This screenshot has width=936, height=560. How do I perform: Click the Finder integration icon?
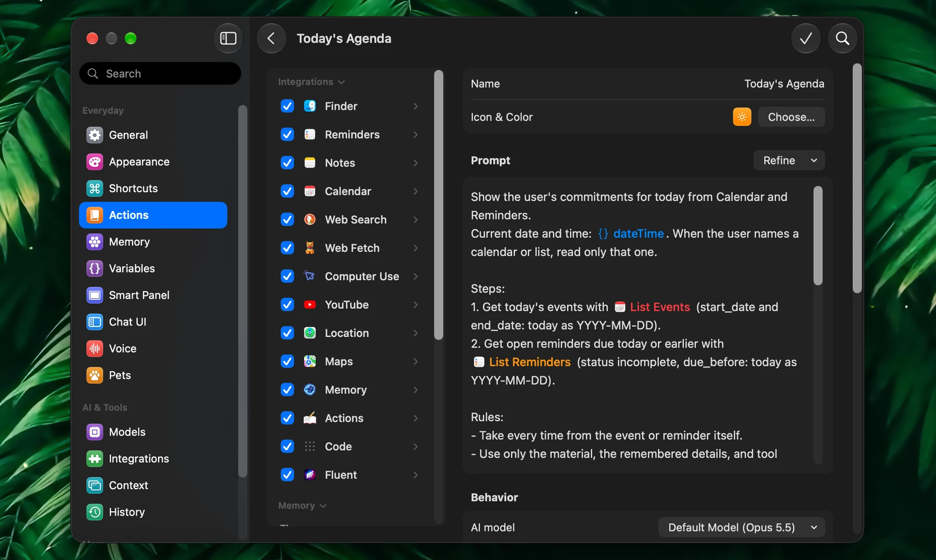310,106
